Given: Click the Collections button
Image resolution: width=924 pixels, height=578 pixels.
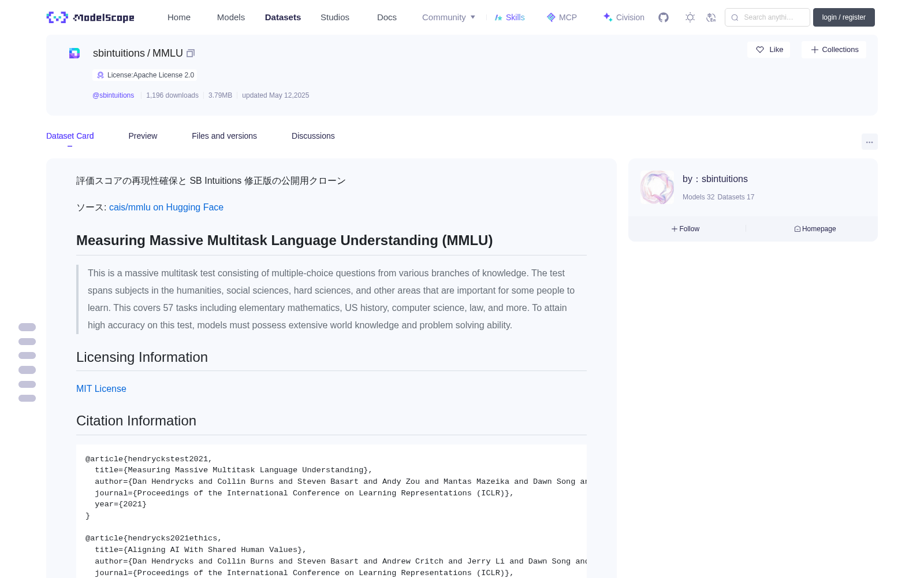Looking at the screenshot, I should [x=834, y=50].
